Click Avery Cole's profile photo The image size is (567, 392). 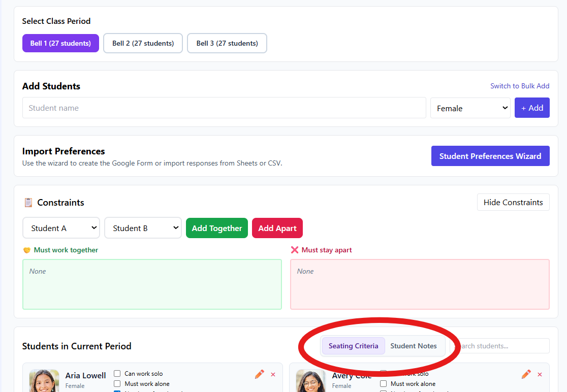(310, 381)
